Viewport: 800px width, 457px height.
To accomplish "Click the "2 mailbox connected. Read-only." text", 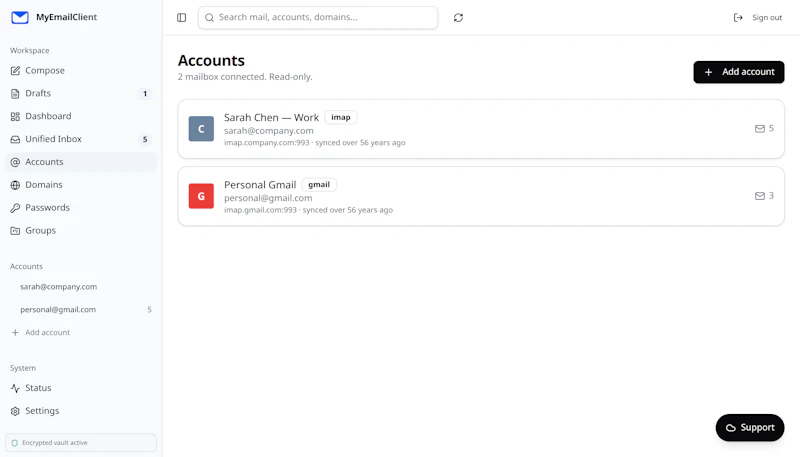I will click(x=245, y=77).
